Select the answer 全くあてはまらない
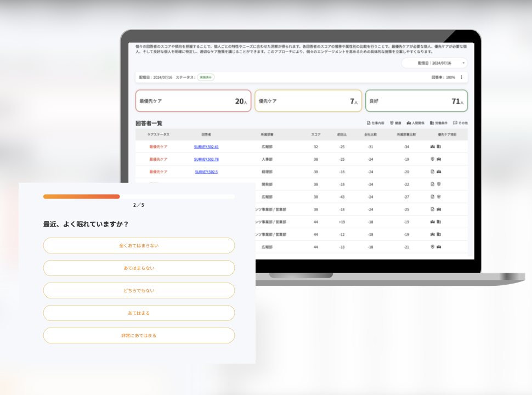 (x=139, y=245)
